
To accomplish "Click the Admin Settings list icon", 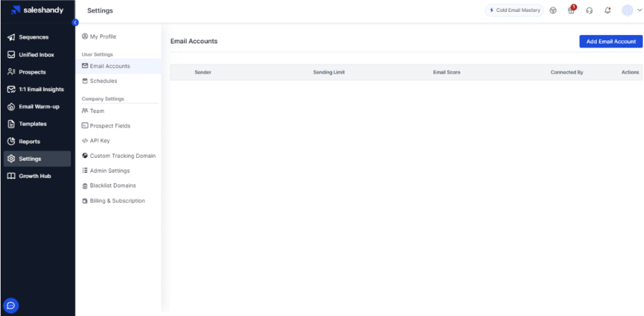I will [x=85, y=170].
